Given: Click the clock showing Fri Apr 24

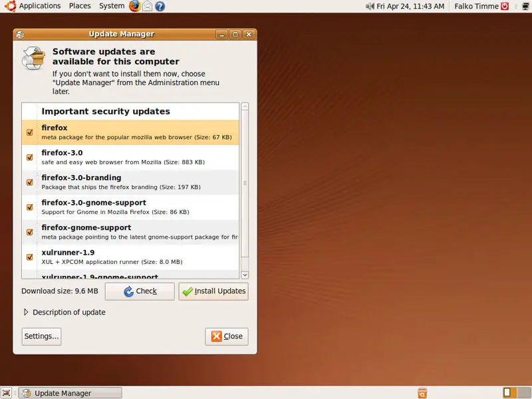Looking at the screenshot, I should click(x=410, y=6).
